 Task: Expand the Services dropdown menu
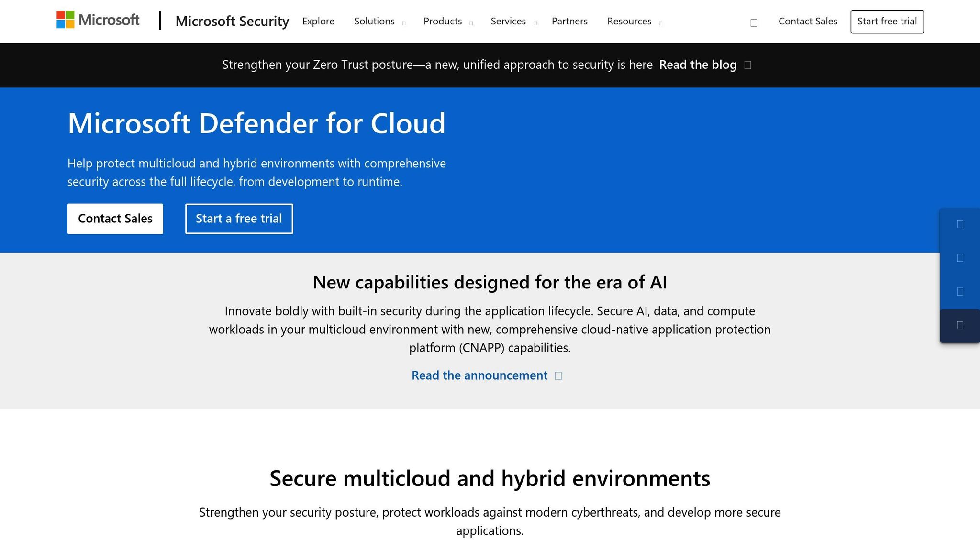coord(513,22)
